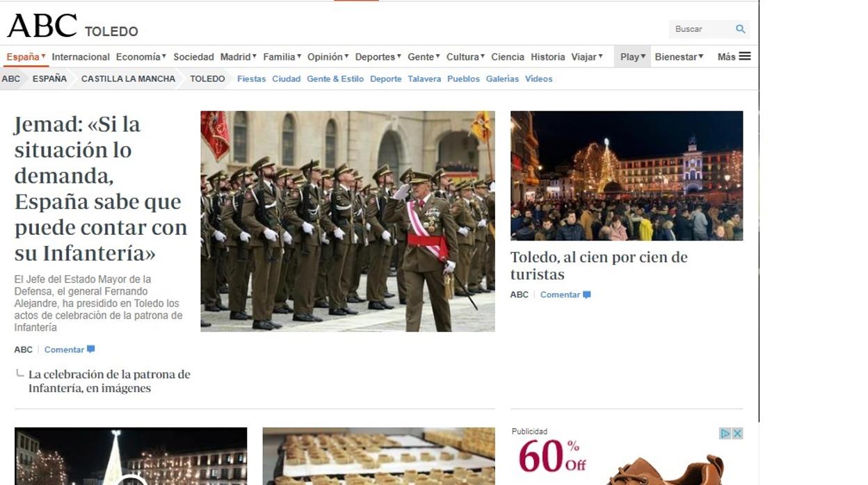Screen dimensions: 868x485
Task: Click the search magnifier icon
Action: coord(740,29)
